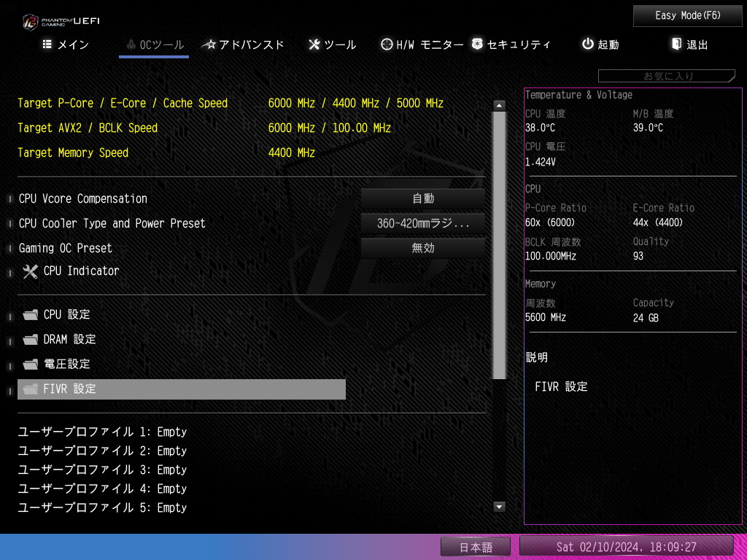Viewport: 747px width, 560px height.
Task: Open the セキュリティ tab
Action: click(511, 44)
